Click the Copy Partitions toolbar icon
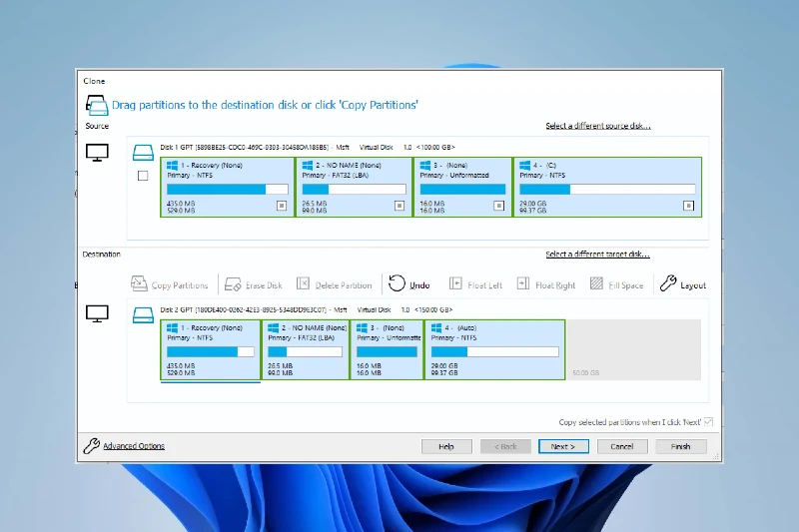Viewport: 799px width, 532px height. (x=139, y=284)
